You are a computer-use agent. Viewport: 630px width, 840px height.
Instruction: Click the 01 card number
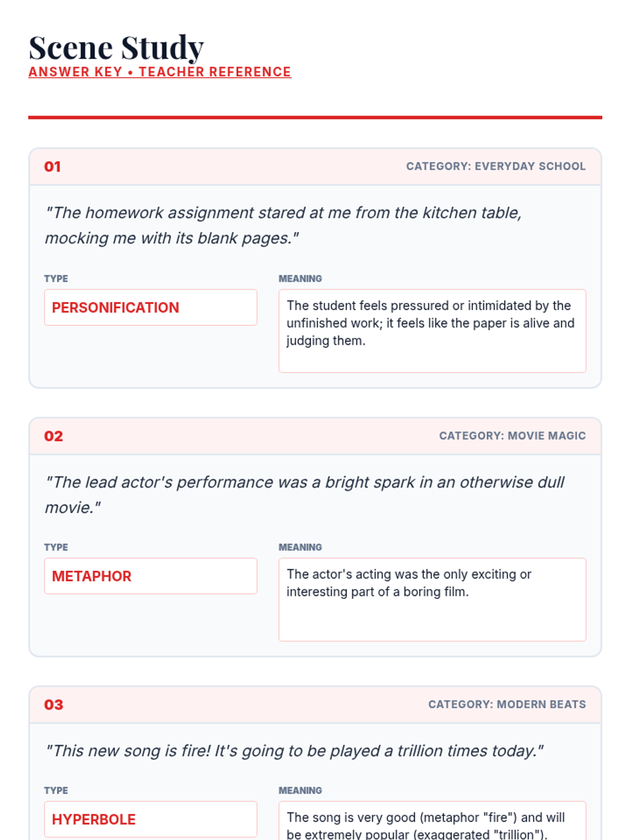tap(52, 166)
